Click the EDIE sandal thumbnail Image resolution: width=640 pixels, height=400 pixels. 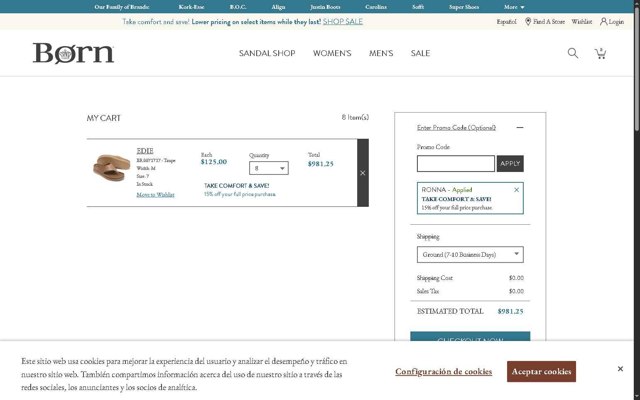coord(111,167)
